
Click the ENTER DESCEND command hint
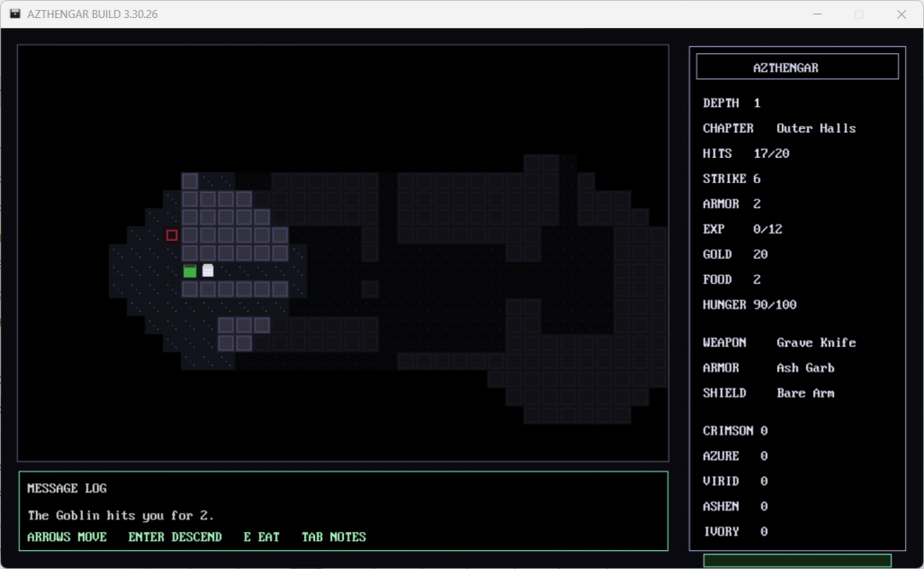(175, 537)
